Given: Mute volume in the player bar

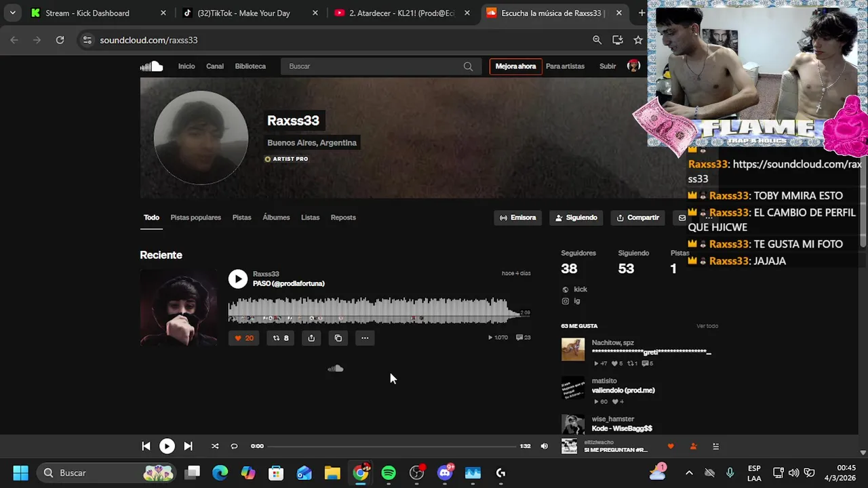Looking at the screenshot, I should (544, 446).
